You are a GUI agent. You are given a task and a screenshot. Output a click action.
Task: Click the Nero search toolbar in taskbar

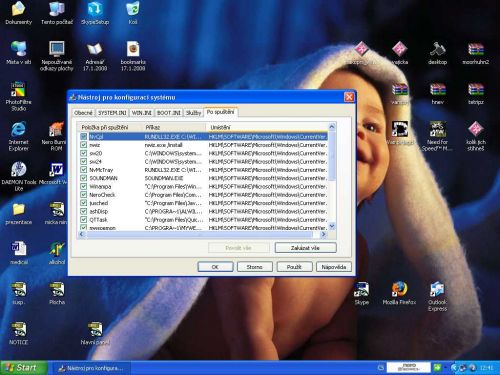[x=408, y=368]
